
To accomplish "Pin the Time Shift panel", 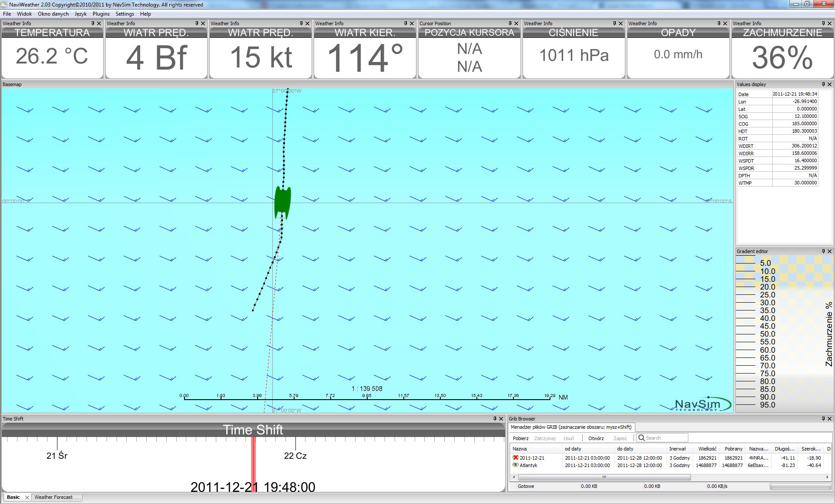I will click(495, 419).
